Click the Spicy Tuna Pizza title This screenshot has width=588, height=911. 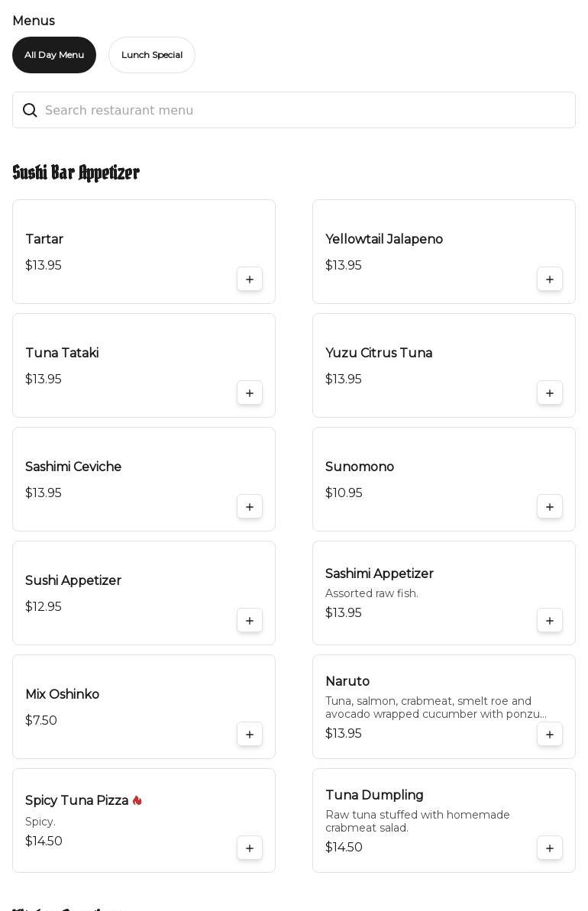(76, 800)
